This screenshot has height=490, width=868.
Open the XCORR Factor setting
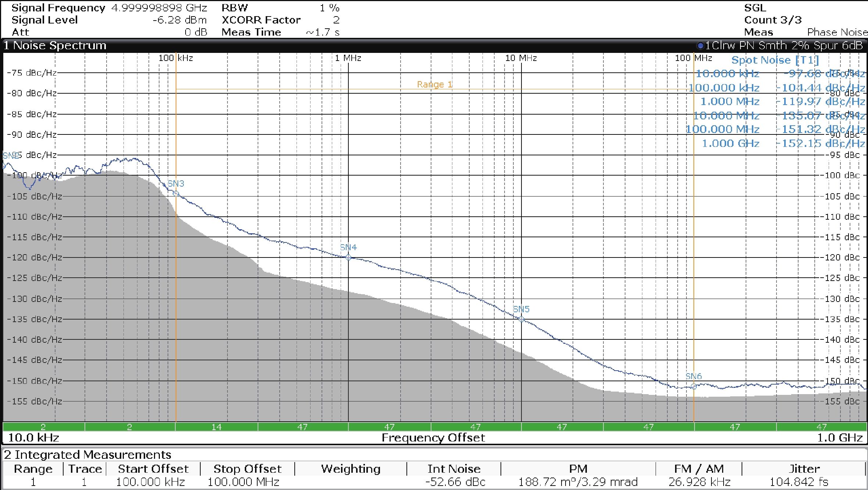336,20
